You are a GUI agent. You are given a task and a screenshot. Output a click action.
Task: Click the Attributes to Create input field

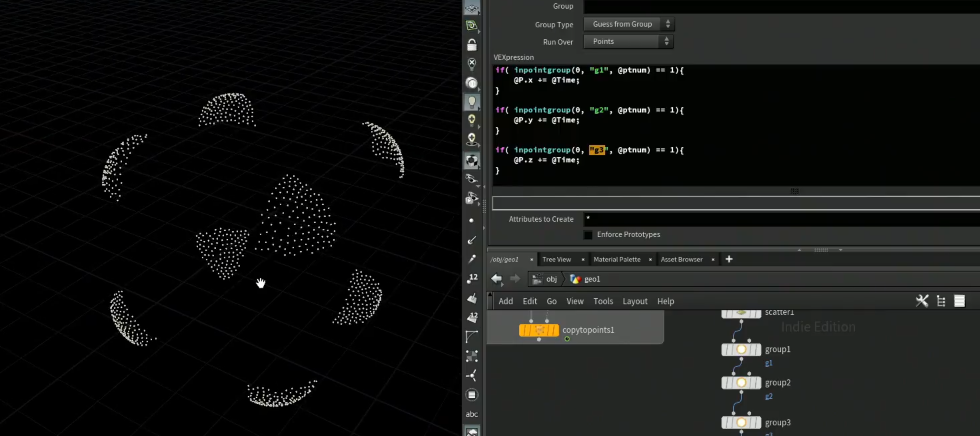(781, 219)
